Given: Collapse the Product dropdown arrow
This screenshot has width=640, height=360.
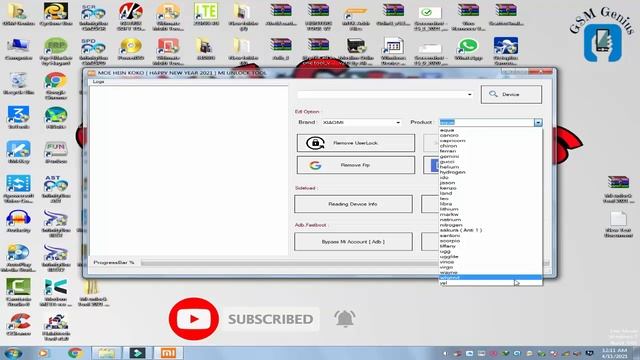Looking at the screenshot, I should (x=538, y=122).
